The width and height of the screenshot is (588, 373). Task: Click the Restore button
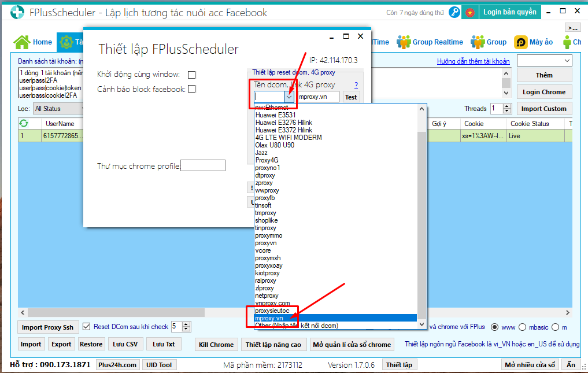click(x=91, y=344)
